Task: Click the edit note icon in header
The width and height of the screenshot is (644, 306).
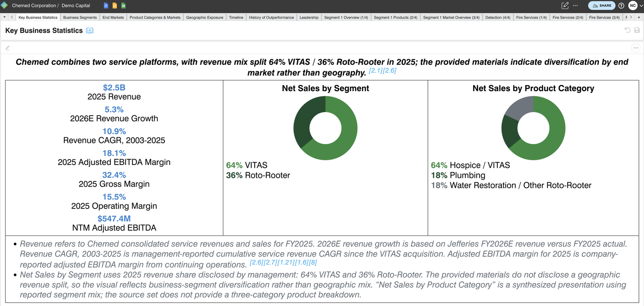Action: tap(565, 6)
